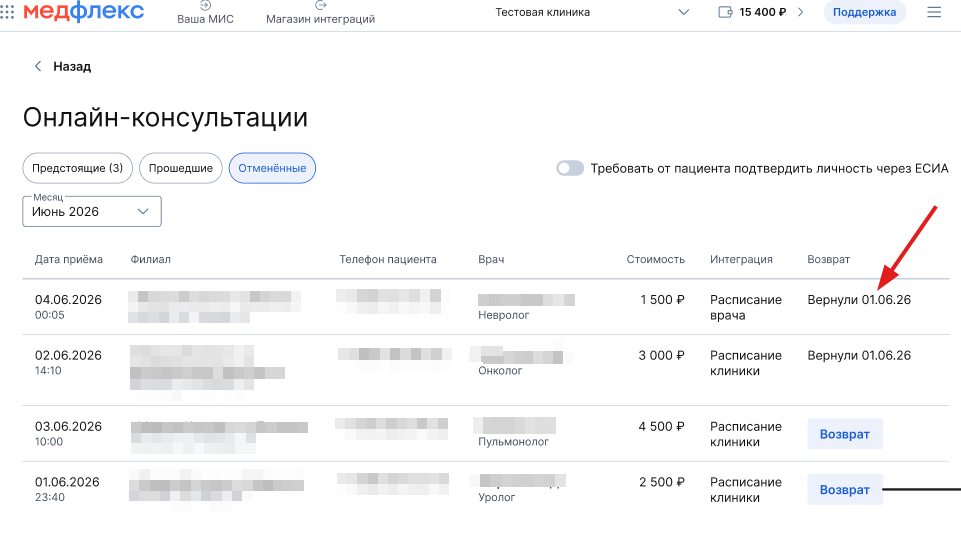The image size is (961, 560).
Task: Switch to the Прошедшие tab
Action: click(x=181, y=168)
